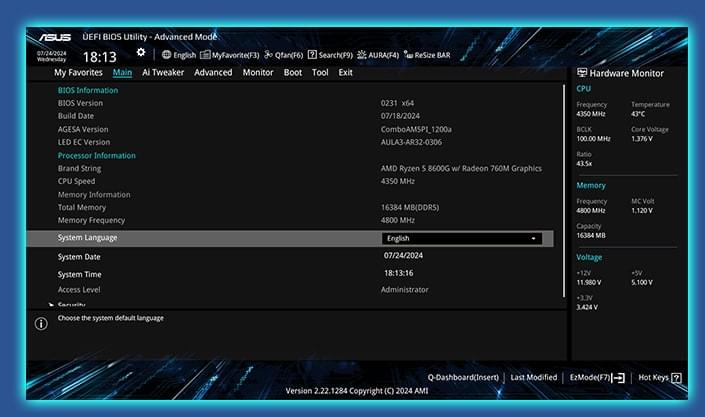This screenshot has width=705, height=417.
Task: Click the Last Modified button
Action: 533,377
